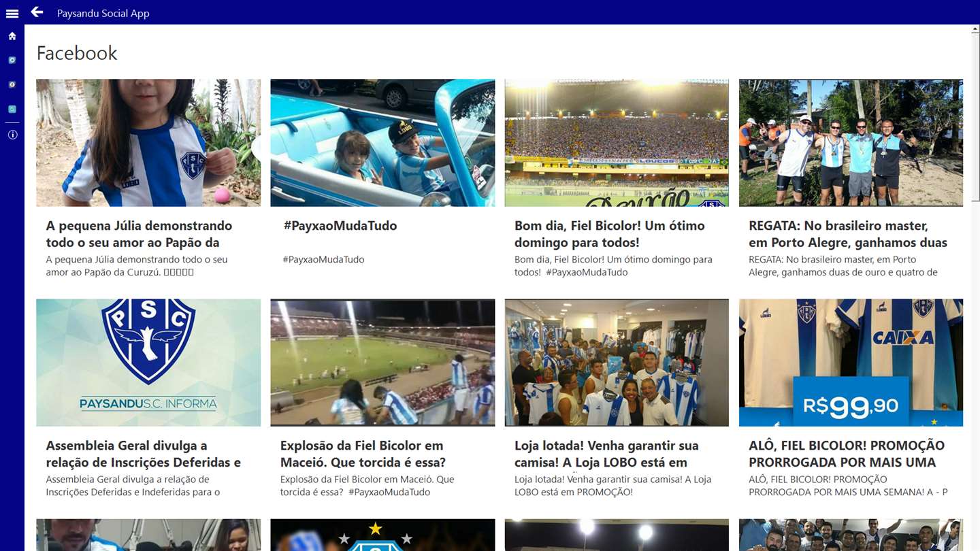The width and height of the screenshot is (980, 551).
Task: Open the REGATA medalists photo
Action: (851, 143)
